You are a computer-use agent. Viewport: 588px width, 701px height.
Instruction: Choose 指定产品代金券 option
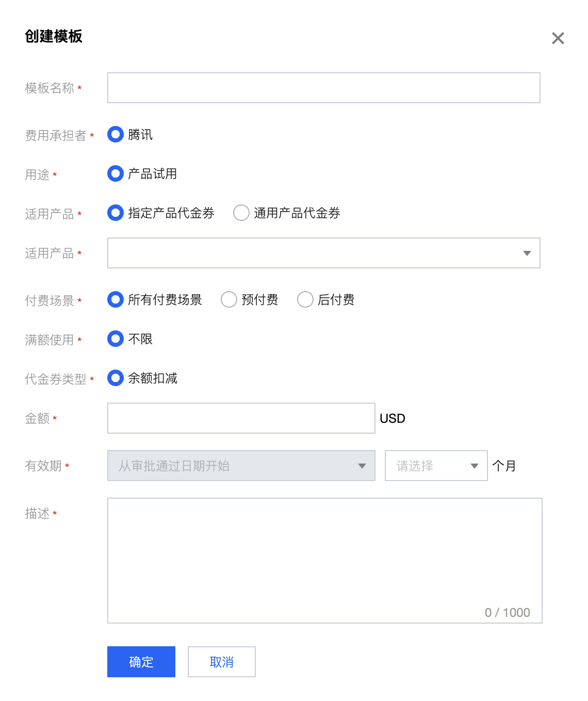pos(116,213)
